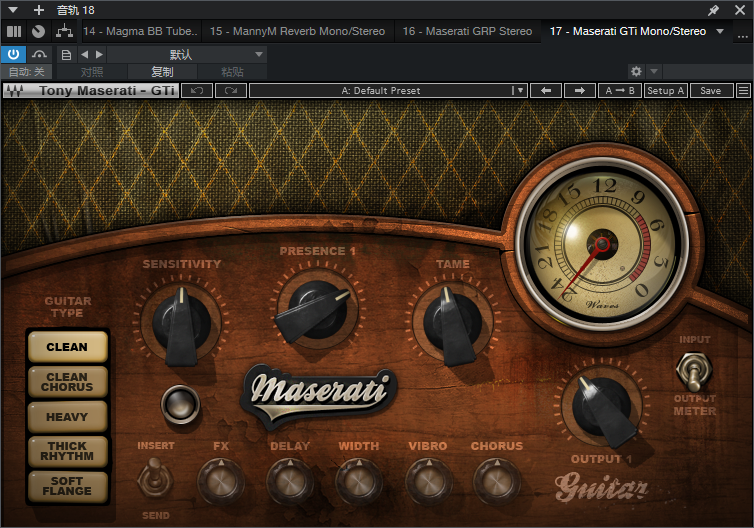The width and height of the screenshot is (754, 528).
Task: Select the CLEAN CHORUS guitar type
Action: (67, 382)
